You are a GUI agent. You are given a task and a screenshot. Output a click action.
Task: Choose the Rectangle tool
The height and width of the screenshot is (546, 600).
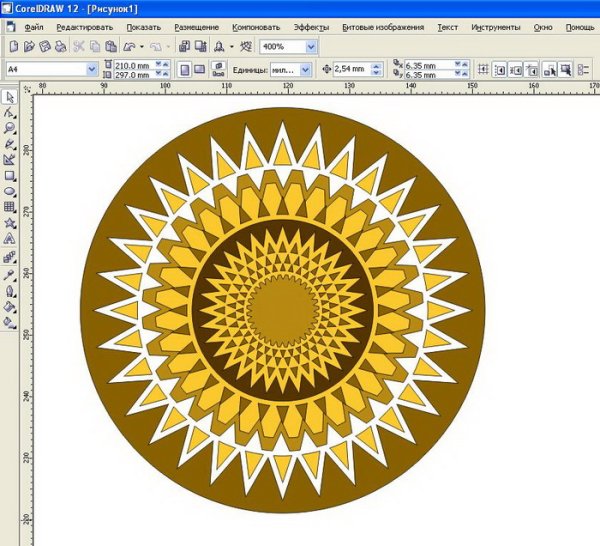tap(9, 175)
